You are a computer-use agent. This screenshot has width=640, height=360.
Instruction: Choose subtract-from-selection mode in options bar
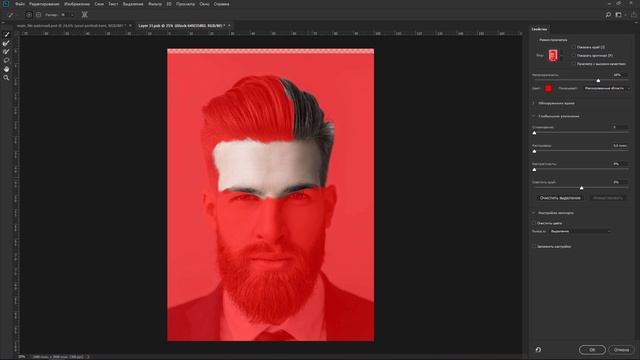click(x=38, y=15)
